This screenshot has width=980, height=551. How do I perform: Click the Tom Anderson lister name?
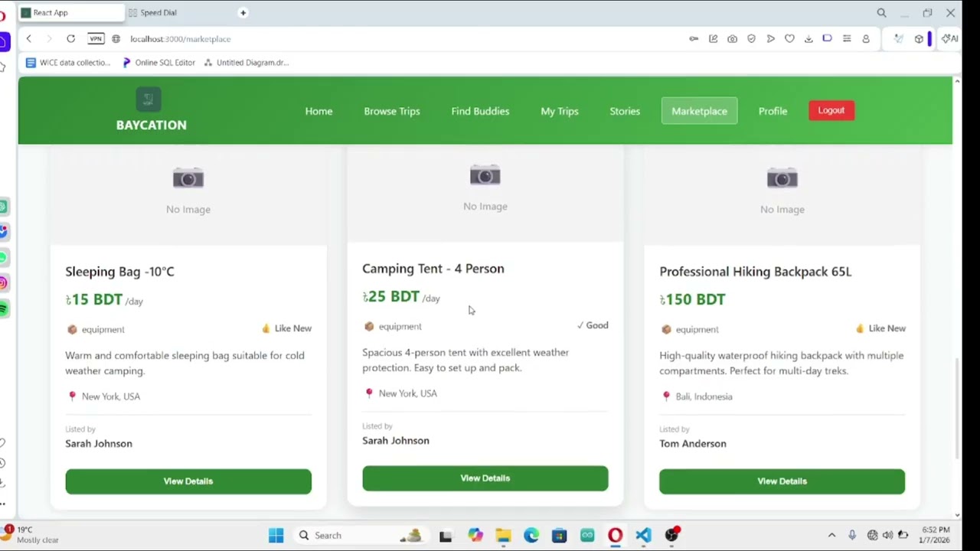(x=693, y=443)
